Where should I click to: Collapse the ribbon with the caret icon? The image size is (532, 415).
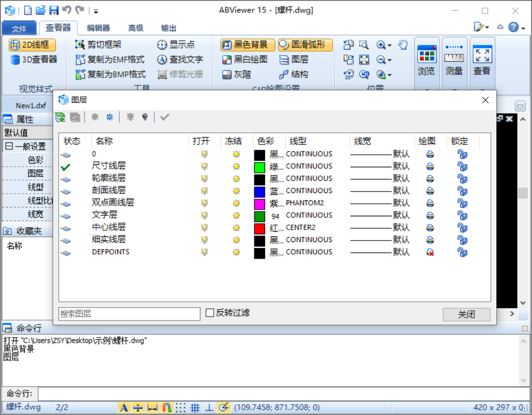point(500,27)
